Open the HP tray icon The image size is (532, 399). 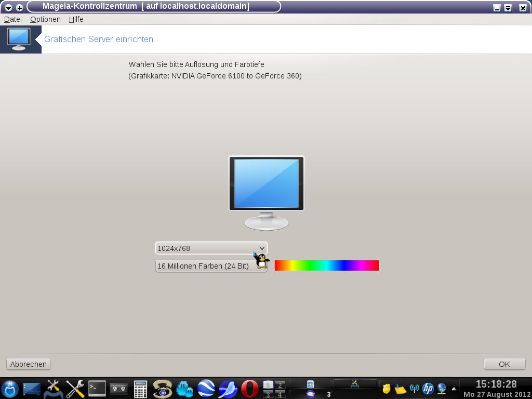[x=428, y=389]
